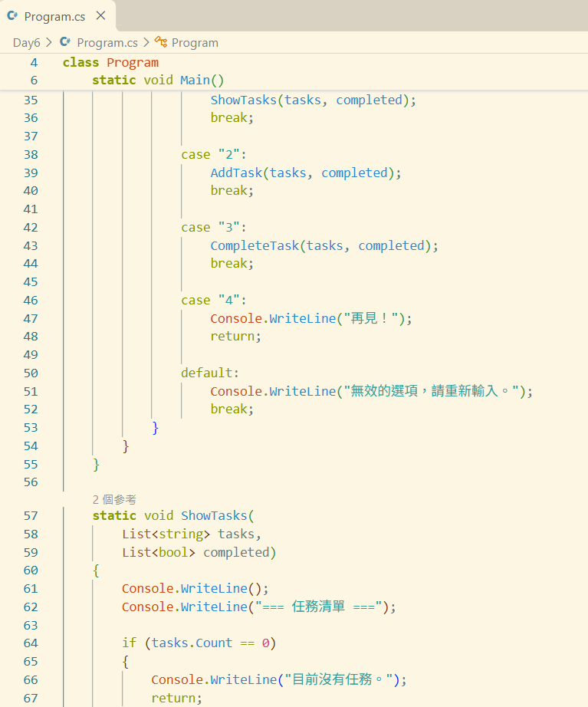Click ShowTasks call on line 35

pos(244,100)
